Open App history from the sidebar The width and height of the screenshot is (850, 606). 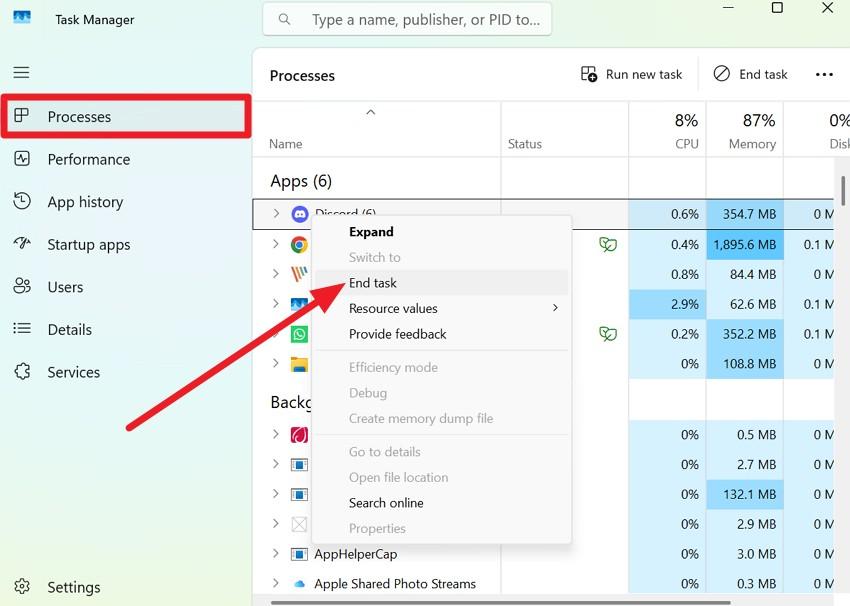tap(85, 202)
